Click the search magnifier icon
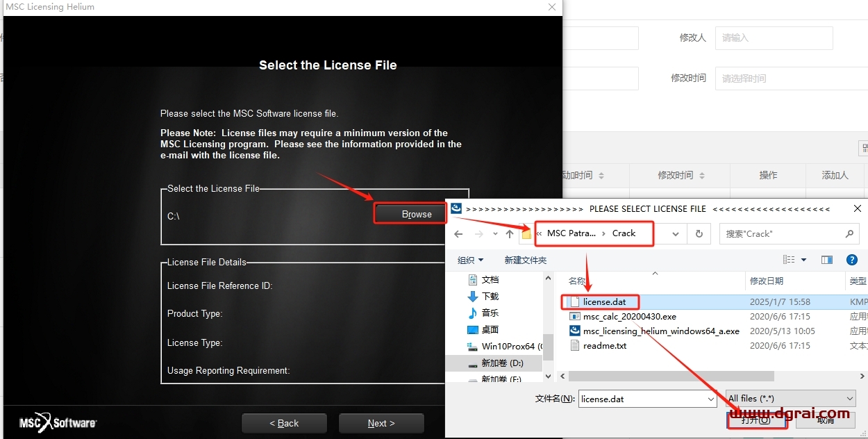This screenshot has width=868, height=439. point(849,234)
